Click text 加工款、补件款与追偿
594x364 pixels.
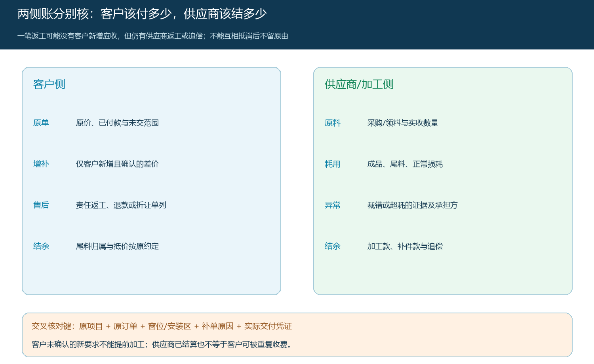405,246
